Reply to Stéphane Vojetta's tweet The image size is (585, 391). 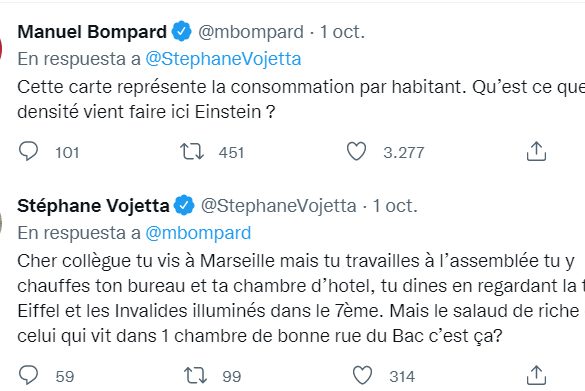(x=28, y=375)
